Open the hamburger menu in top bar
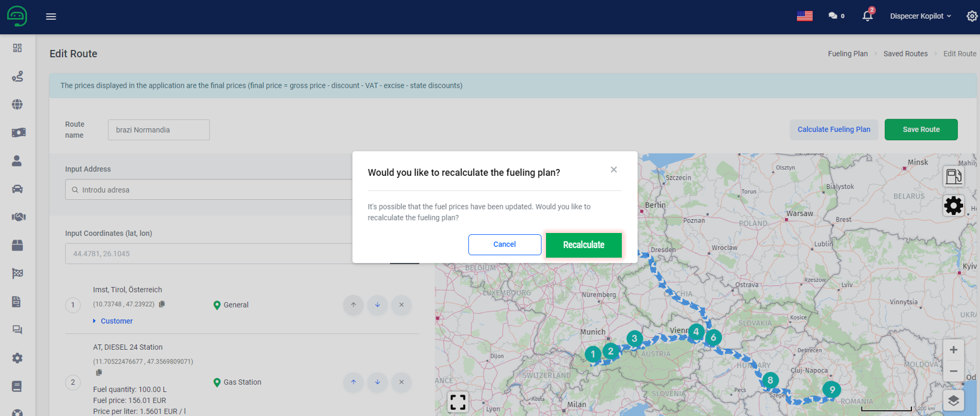The height and width of the screenshot is (416, 980). pyautogui.click(x=51, y=17)
